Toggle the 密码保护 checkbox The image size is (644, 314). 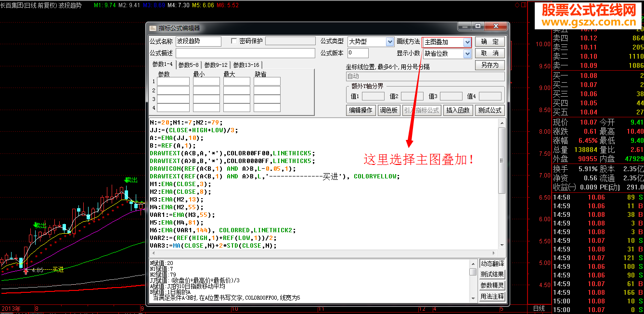tap(234, 41)
